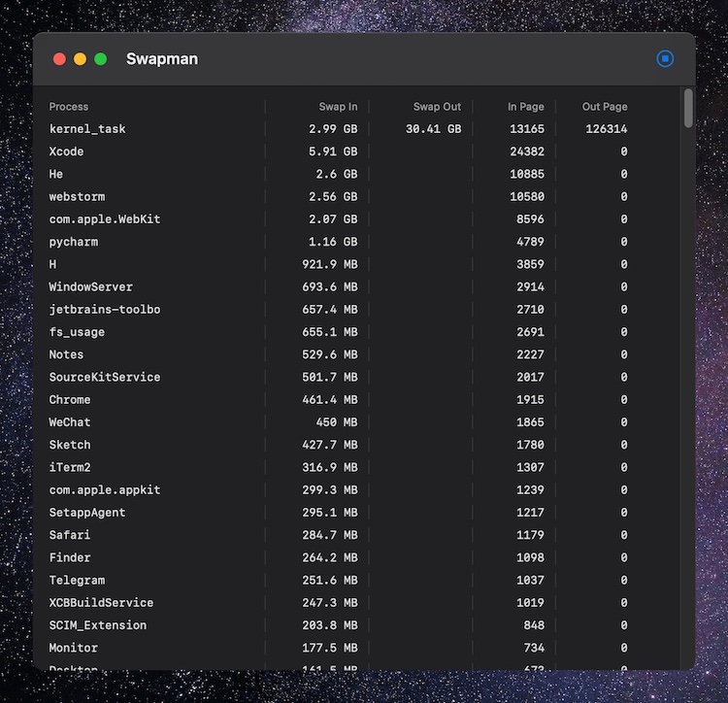Select the fs_usage process
The width and height of the screenshot is (728, 703).
(x=77, y=332)
